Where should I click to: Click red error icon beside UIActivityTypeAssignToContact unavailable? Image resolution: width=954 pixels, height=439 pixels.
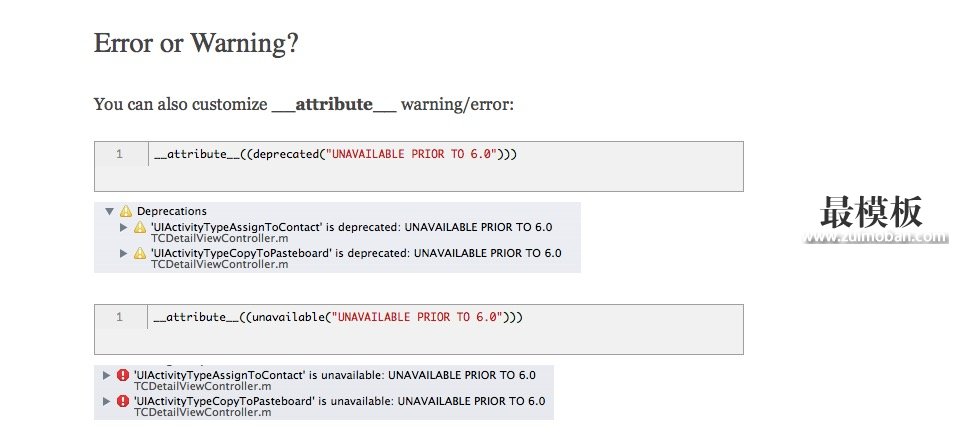pos(123,376)
